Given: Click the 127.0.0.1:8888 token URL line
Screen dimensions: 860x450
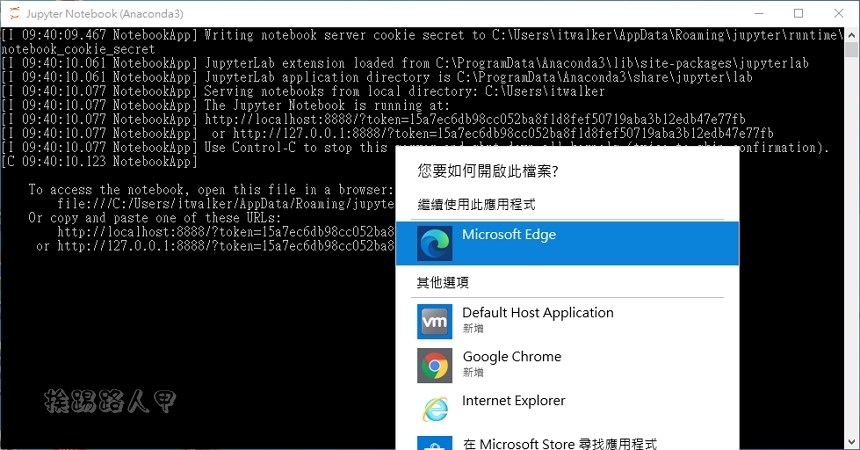Looking at the screenshot, I should tap(503, 133).
